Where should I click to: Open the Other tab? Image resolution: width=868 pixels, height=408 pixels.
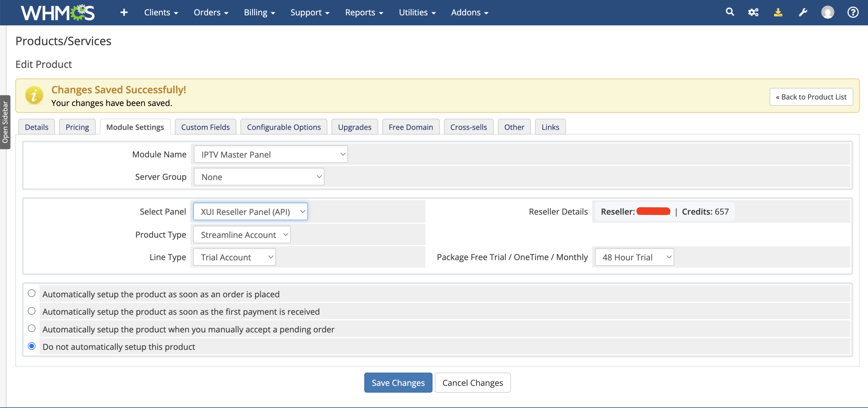click(x=514, y=127)
